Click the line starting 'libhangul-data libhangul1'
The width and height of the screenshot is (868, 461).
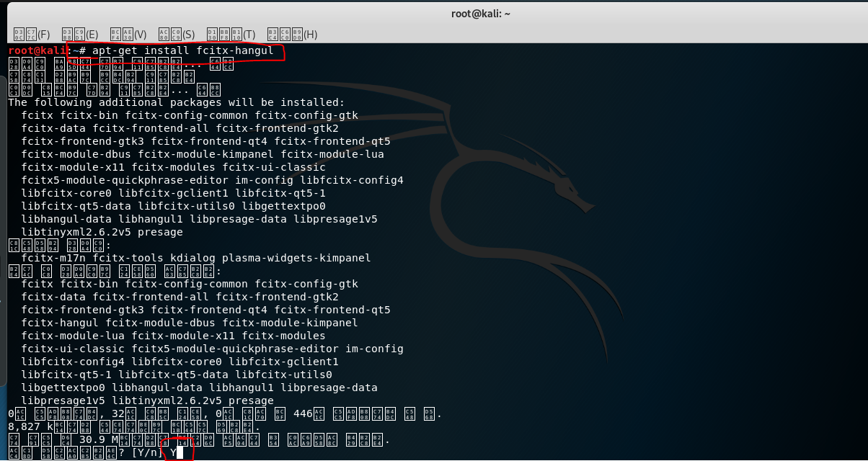click(x=199, y=219)
